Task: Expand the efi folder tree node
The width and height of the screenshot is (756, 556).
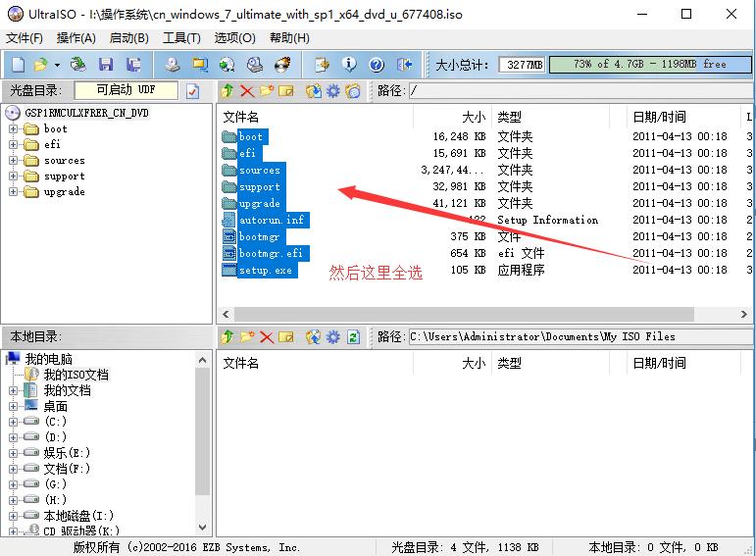Action: pos(13,144)
